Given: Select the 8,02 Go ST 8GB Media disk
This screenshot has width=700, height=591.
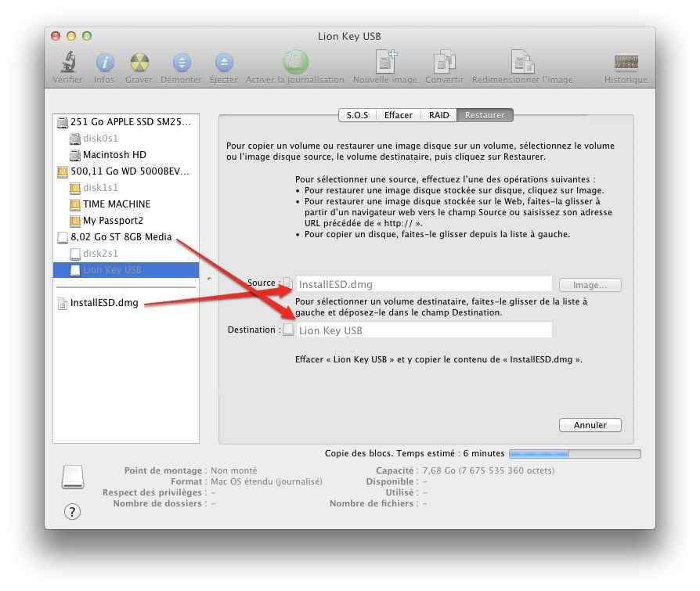Looking at the screenshot, I should [x=126, y=237].
